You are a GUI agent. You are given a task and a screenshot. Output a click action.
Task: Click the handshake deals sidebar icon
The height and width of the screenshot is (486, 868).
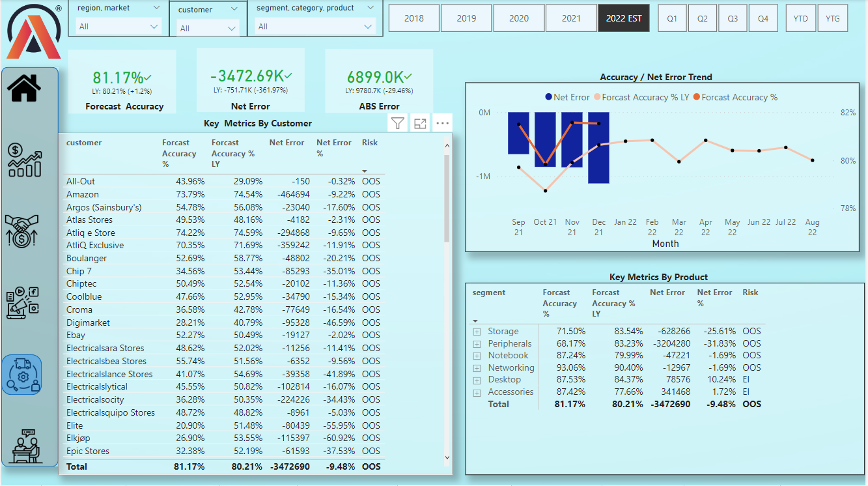(x=23, y=231)
